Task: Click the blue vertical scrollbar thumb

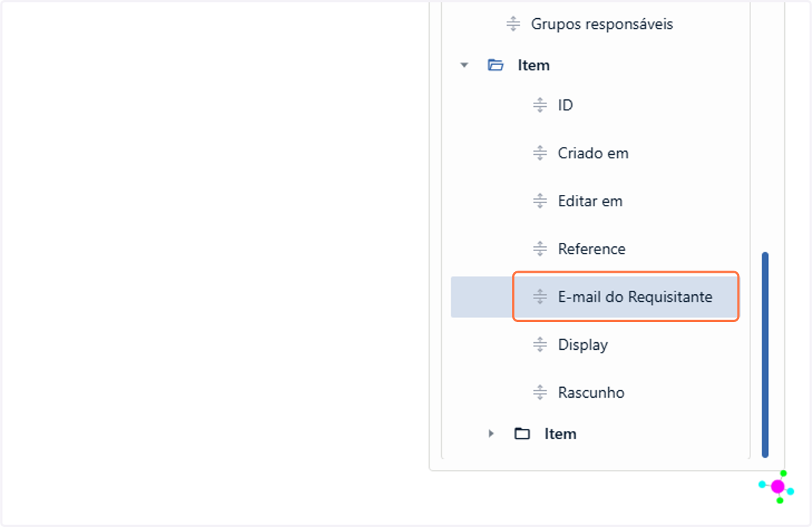Action: tap(765, 354)
